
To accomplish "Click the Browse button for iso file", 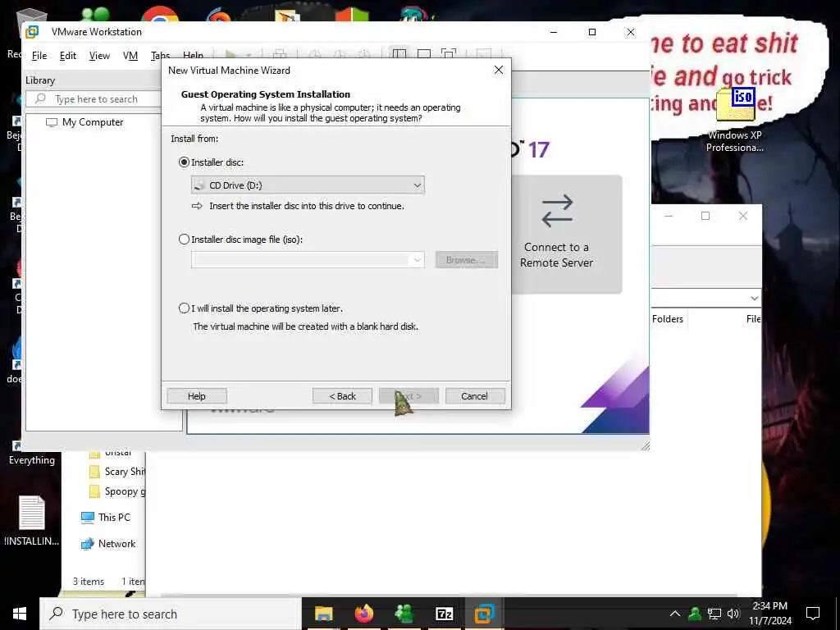I will tap(466, 260).
